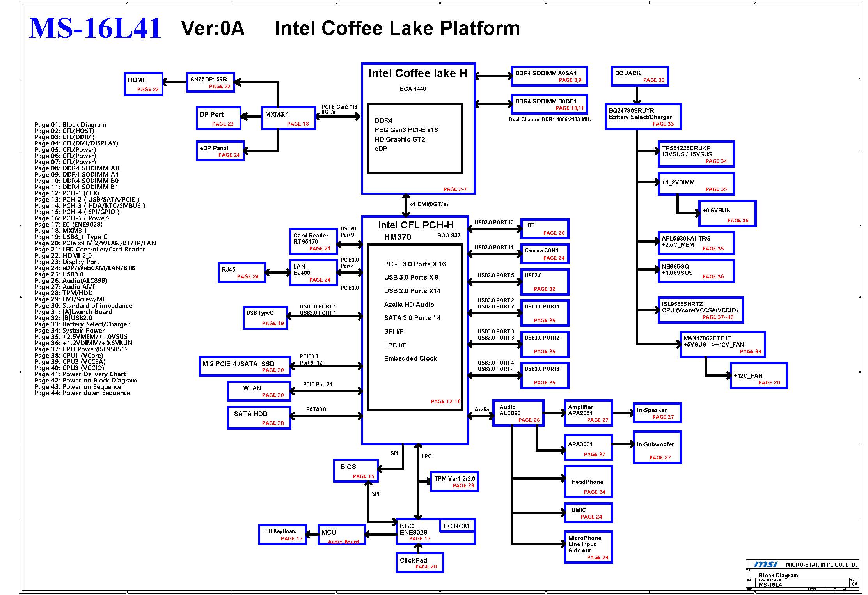868x595 pixels.
Task: Click the USB3.0 PORT1 block
Action: click(545, 313)
